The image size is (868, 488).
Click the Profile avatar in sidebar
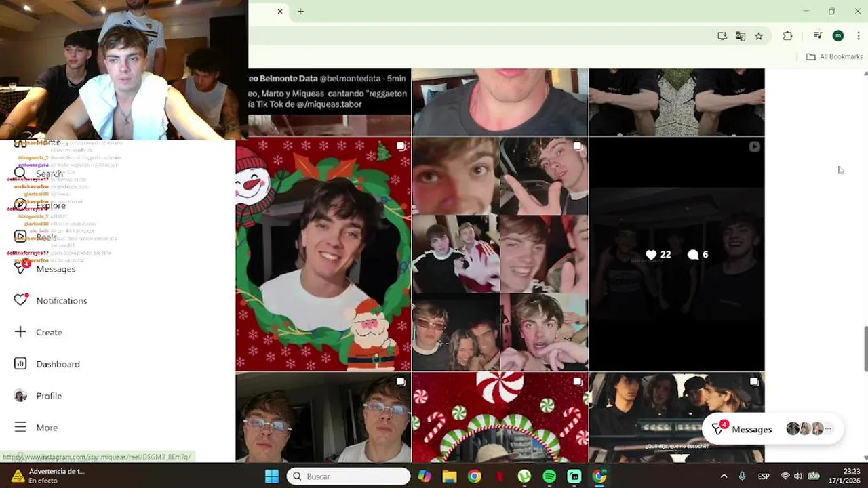[20, 395]
